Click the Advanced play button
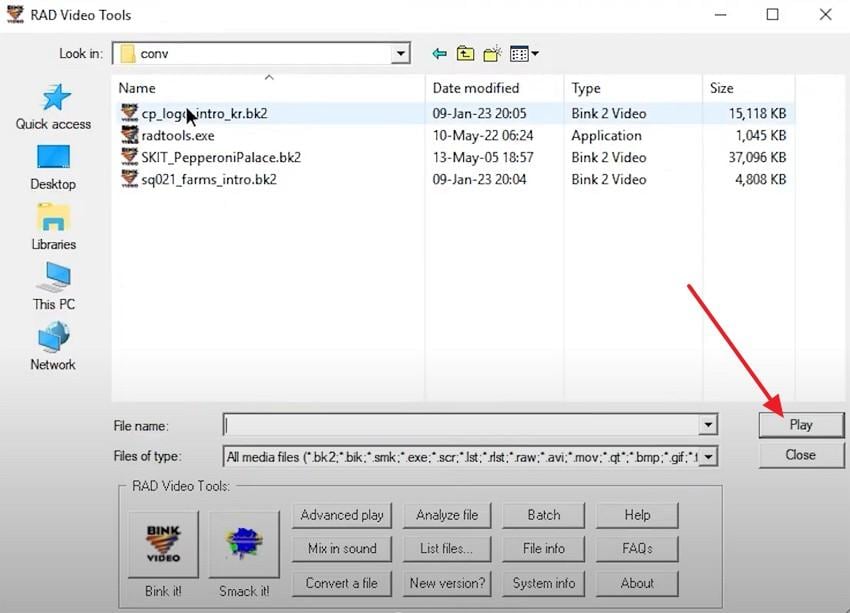 [342, 515]
